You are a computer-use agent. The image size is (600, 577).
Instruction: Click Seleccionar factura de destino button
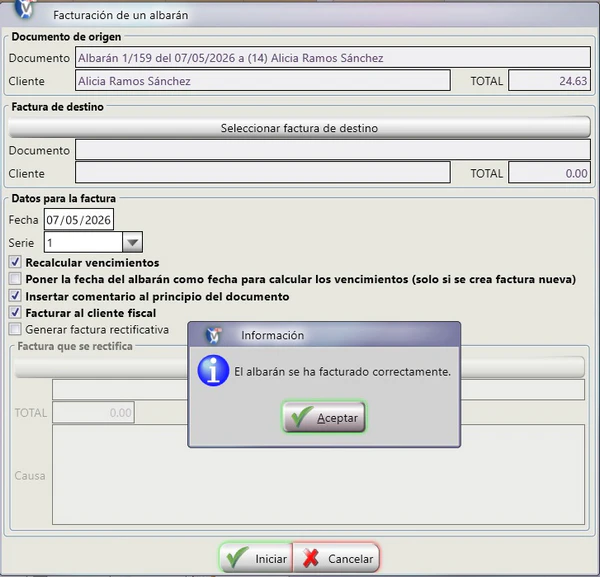click(x=299, y=128)
